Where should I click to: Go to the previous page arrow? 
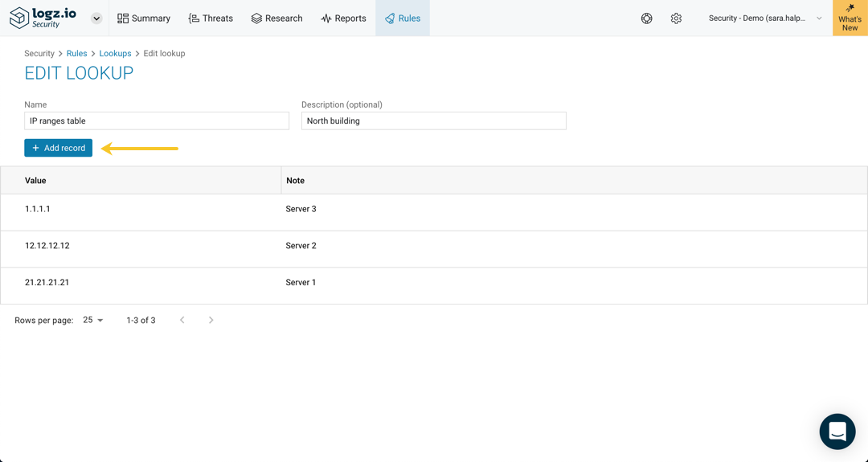(x=182, y=320)
